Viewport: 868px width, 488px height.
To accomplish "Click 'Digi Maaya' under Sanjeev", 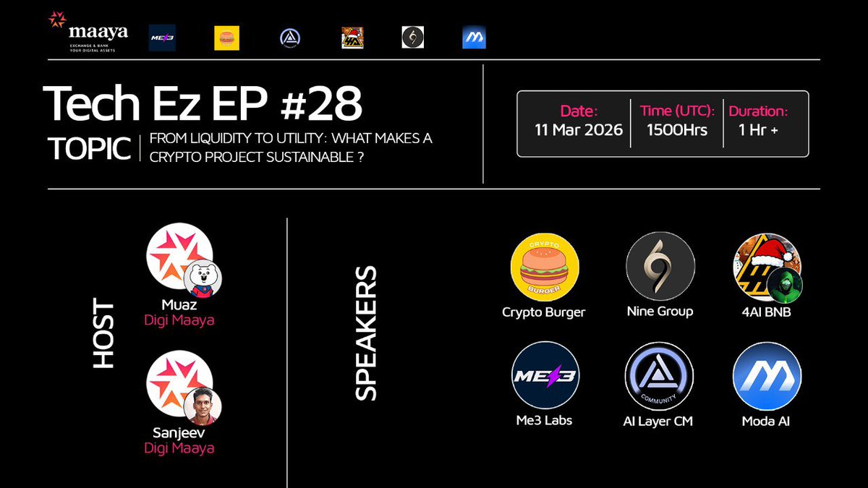I will [179, 448].
